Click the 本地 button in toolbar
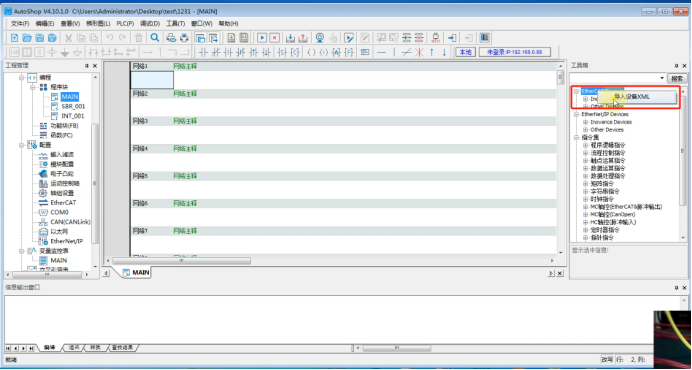The image size is (692, 370). (x=466, y=53)
